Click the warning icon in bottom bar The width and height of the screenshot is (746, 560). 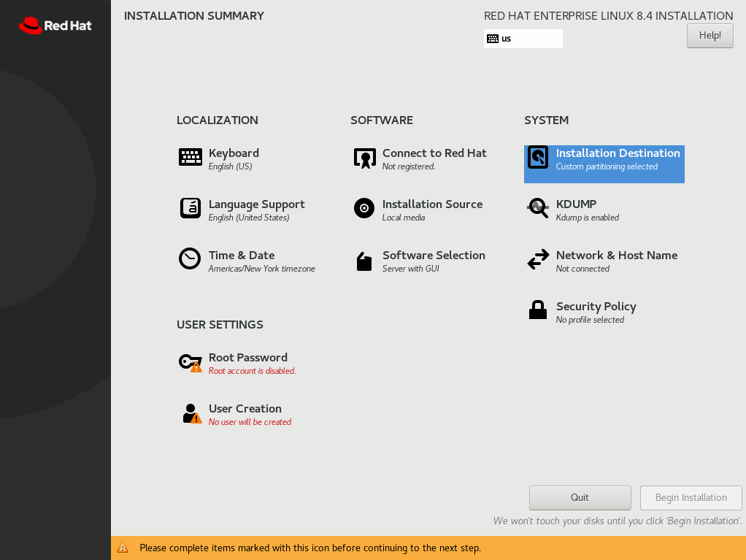(123, 548)
